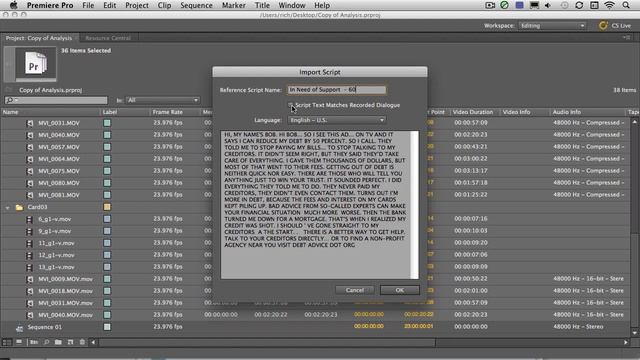Open the project panel options menu
This screenshot has width=640, height=360.
coord(627,38)
